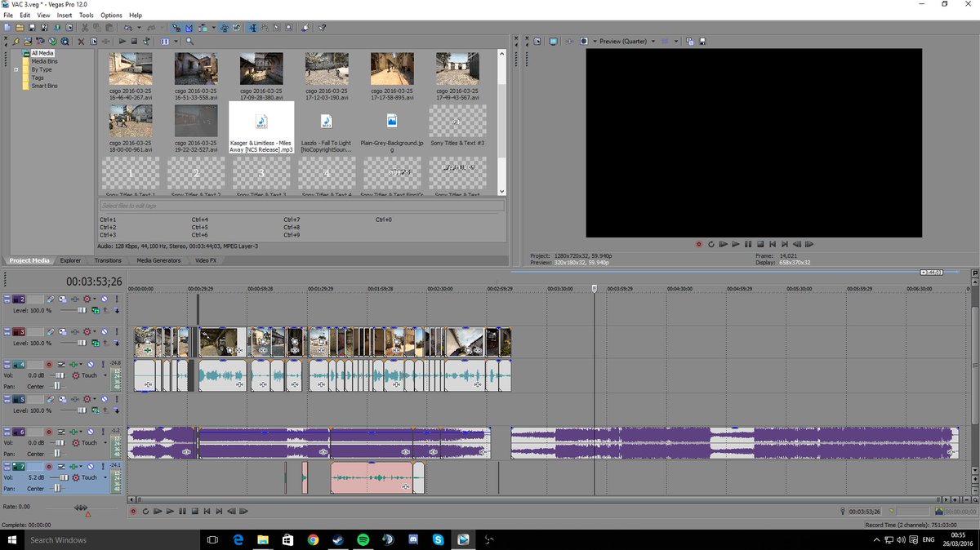Viewport: 980px width, 550px height.
Task: Click Play button under video preview
Action: tap(736, 244)
